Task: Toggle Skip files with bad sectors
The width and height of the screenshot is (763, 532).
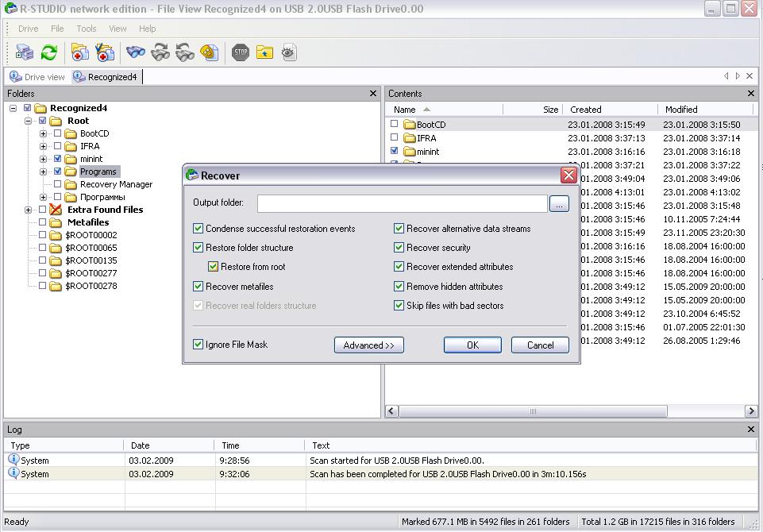Action: (x=399, y=306)
